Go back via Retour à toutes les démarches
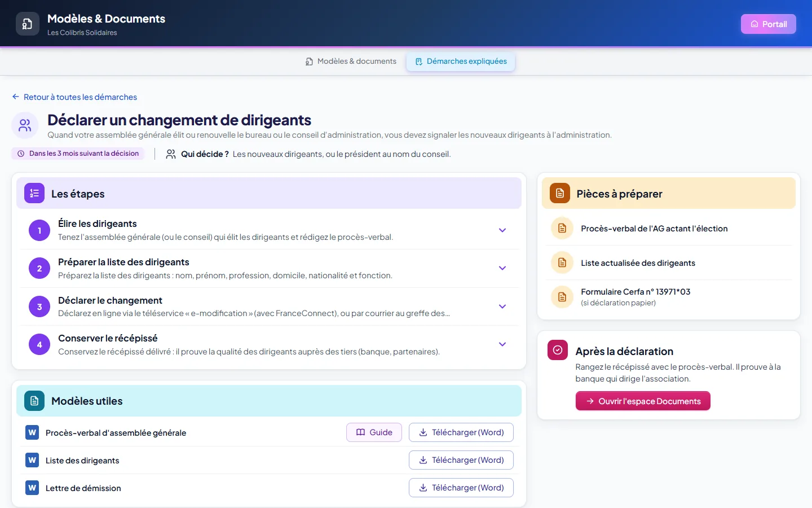812x508 pixels. tap(74, 97)
